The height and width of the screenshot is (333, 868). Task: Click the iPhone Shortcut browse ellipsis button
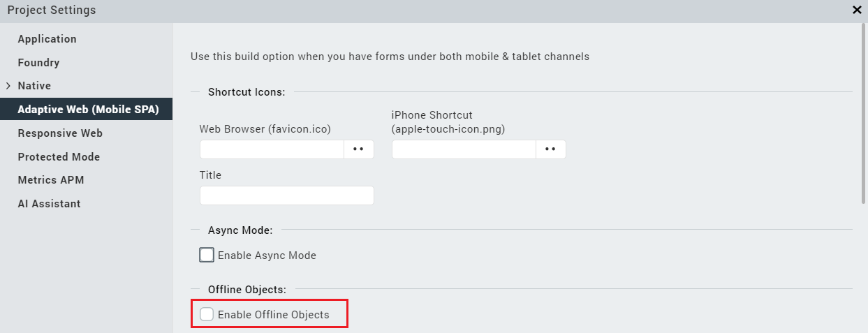550,149
